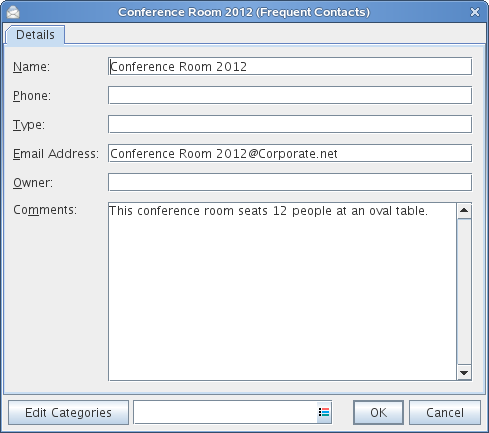489x433 pixels.
Task: Click the envelope icon in title bar
Action: tap(13, 12)
